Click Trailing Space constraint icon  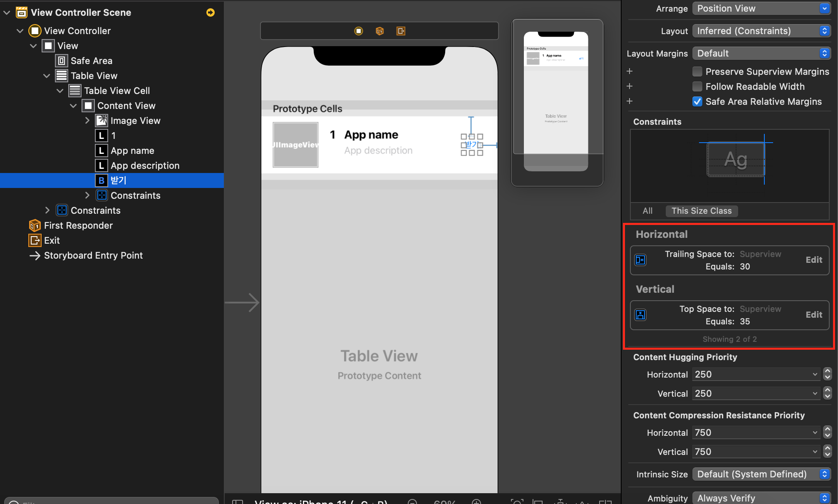640,260
